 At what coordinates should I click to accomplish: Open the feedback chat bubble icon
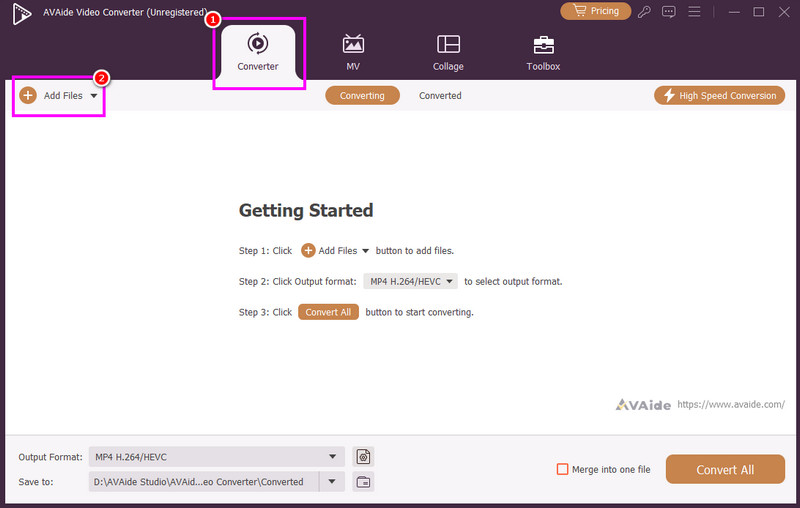point(670,12)
